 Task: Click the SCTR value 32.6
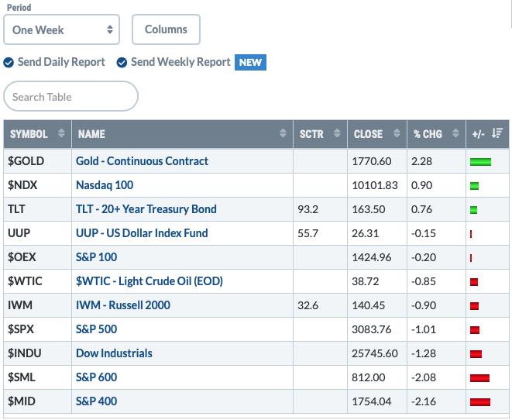(x=308, y=305)
